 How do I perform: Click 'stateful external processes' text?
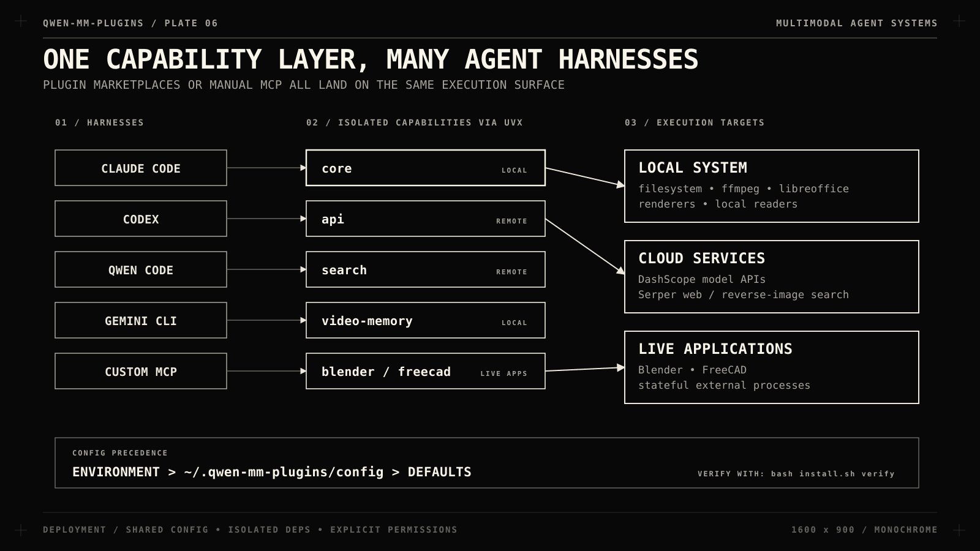pyautogui.click(x=724, y=385)
